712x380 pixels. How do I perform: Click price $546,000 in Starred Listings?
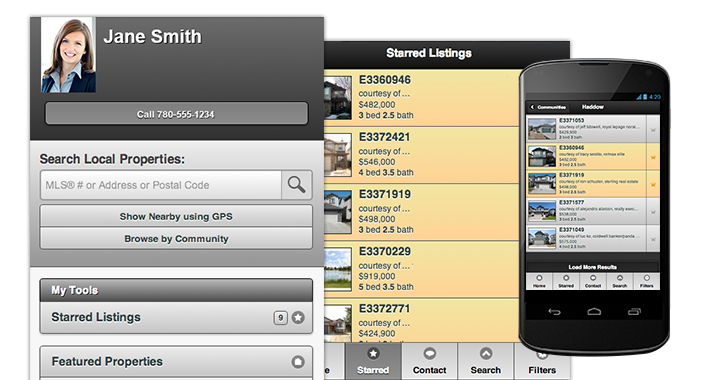pos(376,162)
